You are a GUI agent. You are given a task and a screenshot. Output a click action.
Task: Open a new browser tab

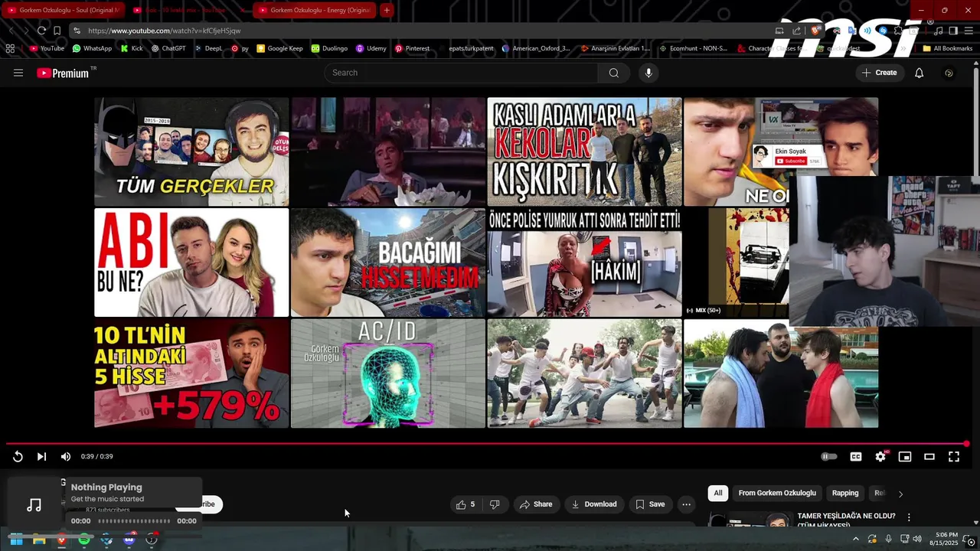click(387, 10)
